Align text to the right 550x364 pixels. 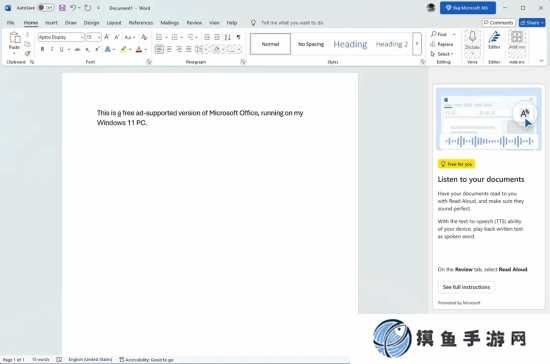click(179, 49)
